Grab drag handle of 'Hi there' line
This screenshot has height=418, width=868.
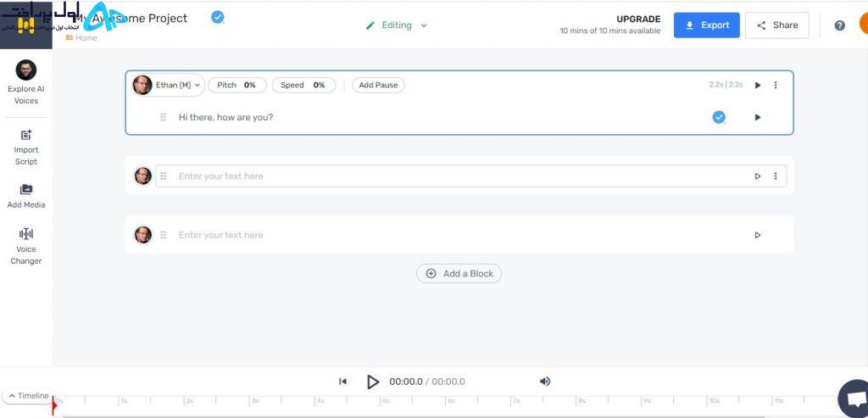click(164, 117)
